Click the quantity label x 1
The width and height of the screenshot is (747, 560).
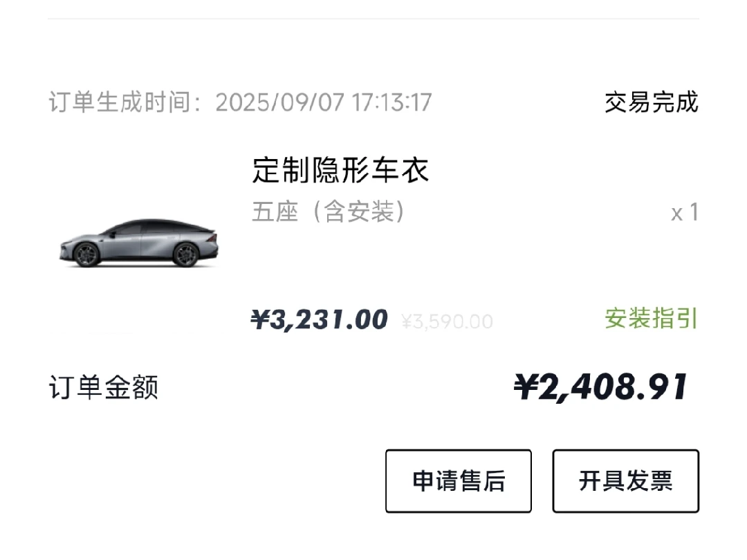pos(684,213)
